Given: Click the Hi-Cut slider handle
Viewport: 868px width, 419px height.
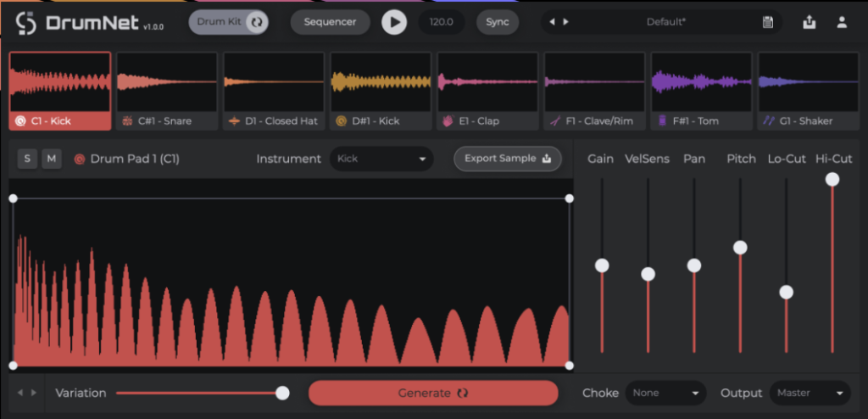Looking at the screenshot, I should tap(832, 179).
